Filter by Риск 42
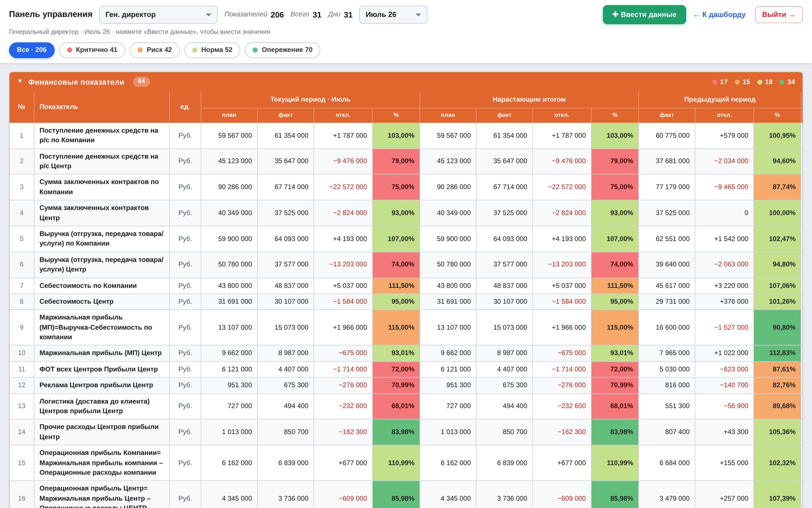Screen dimensions: 812x508 [155, 50]
